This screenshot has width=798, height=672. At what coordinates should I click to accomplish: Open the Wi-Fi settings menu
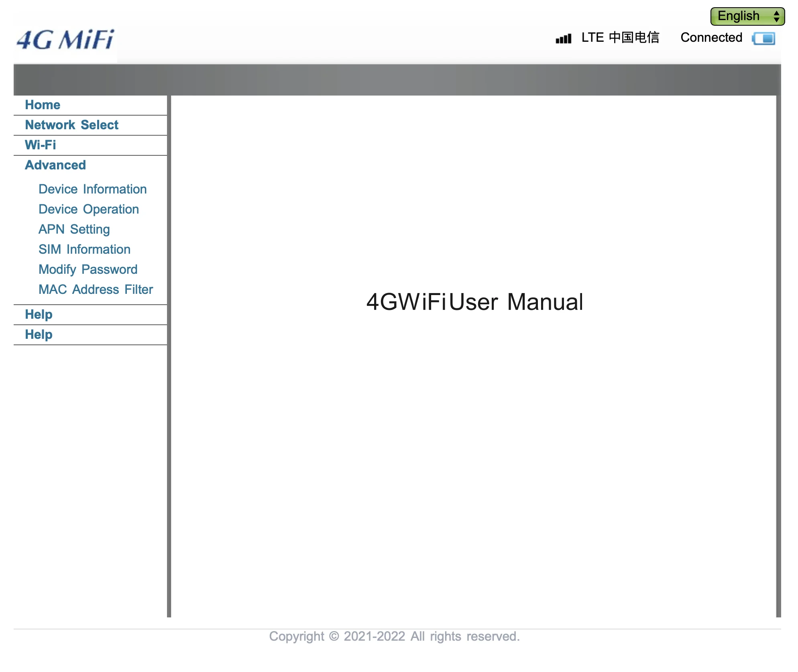tap(40, 145)
